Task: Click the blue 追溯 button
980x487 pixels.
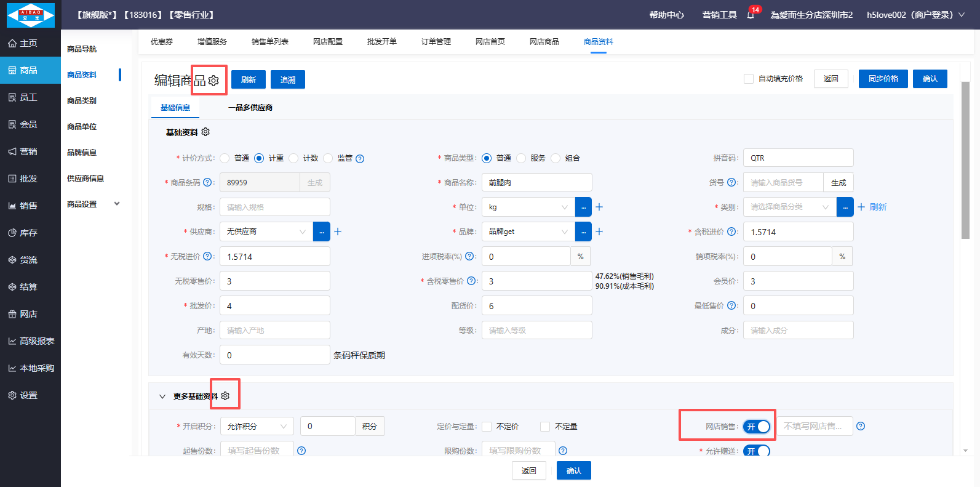Action: coord(287,80)
